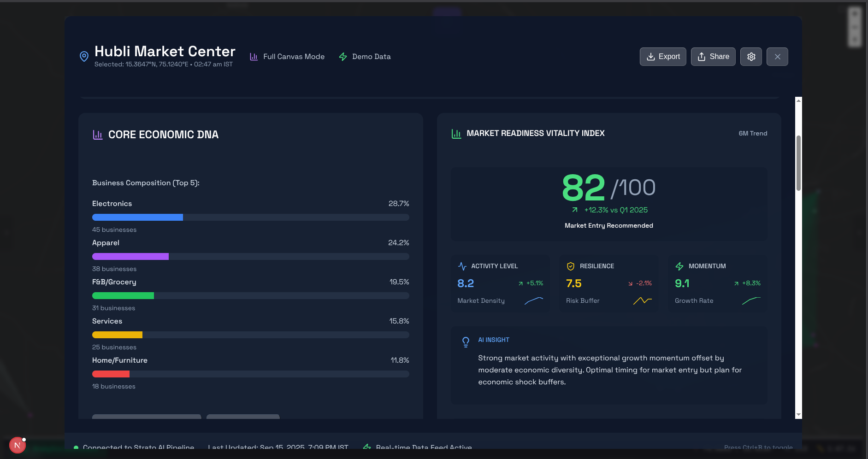
Task: Click the Export button
Action: point(663,56)
